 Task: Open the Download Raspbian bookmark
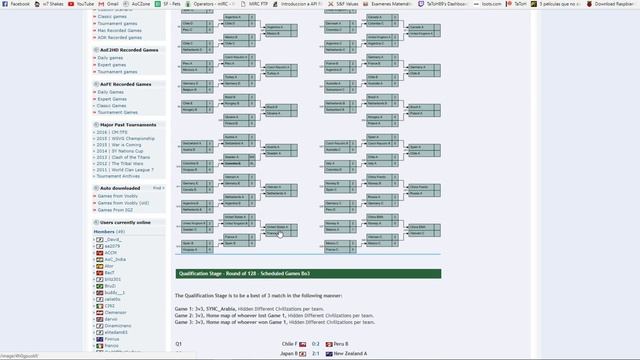point(610,4)
